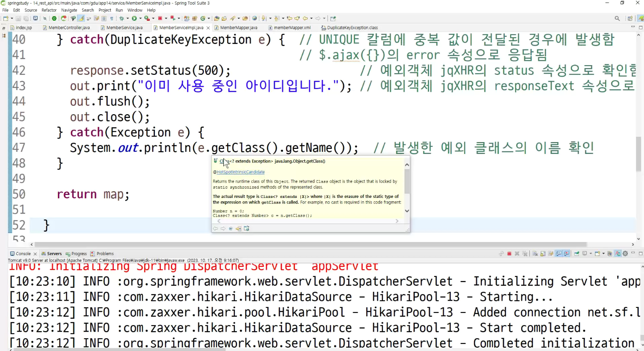This screenshot has width=644, height=351.
Task: Click the Boot Dashboard green power icon
Action: pos(54,19)
